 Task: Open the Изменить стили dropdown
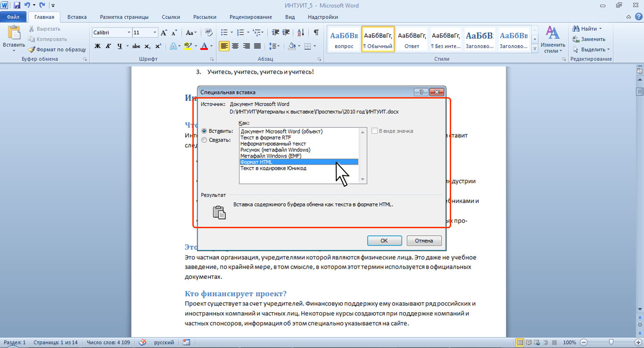[x=553, y=39]
